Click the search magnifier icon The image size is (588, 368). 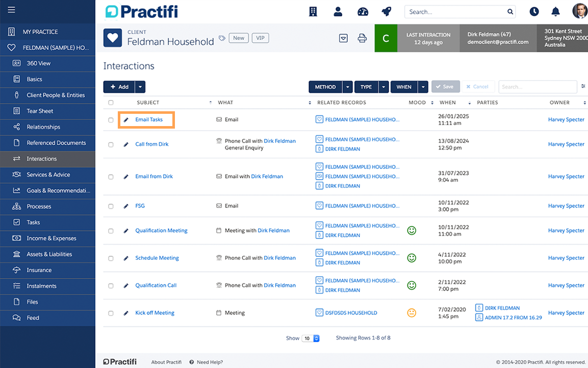pyautogui.click(x=510, y=12)
